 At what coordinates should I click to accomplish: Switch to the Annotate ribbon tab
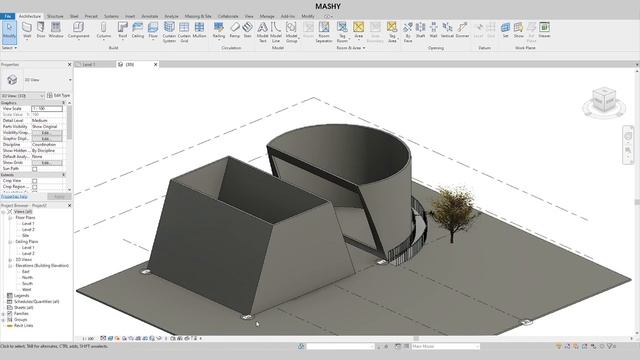click(150, 16)
